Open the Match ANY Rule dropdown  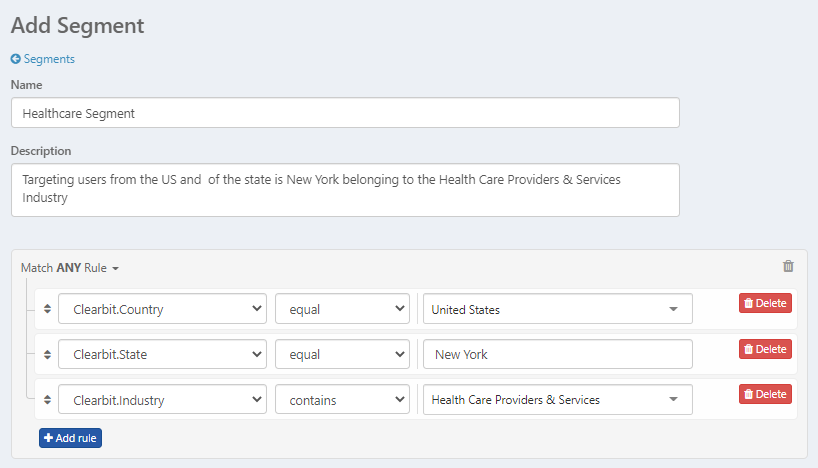70,268
